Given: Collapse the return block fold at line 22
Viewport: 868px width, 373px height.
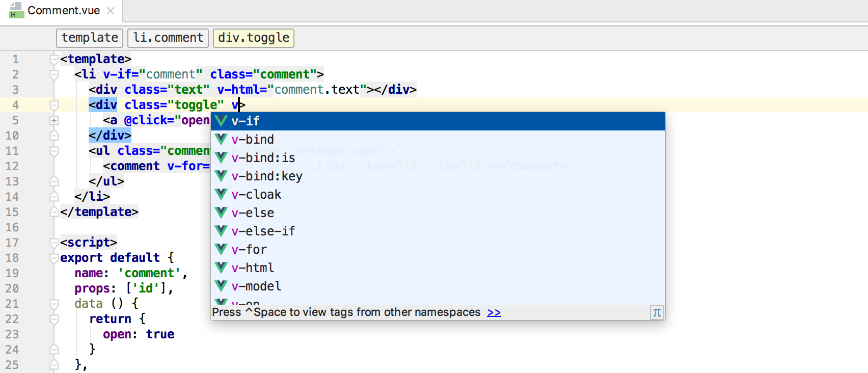Looking at the screenshot, I should pos(54,319).
